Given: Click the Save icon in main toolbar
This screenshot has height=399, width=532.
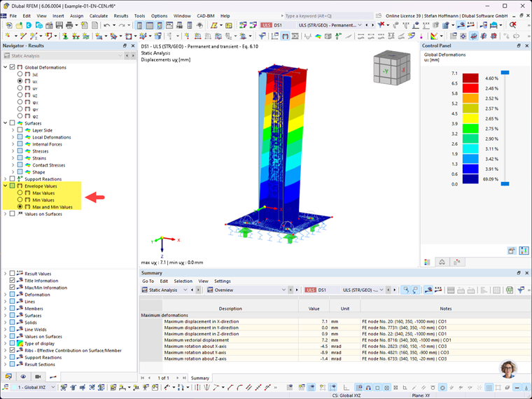Looking at the screenshot, I should click(59, 25).
